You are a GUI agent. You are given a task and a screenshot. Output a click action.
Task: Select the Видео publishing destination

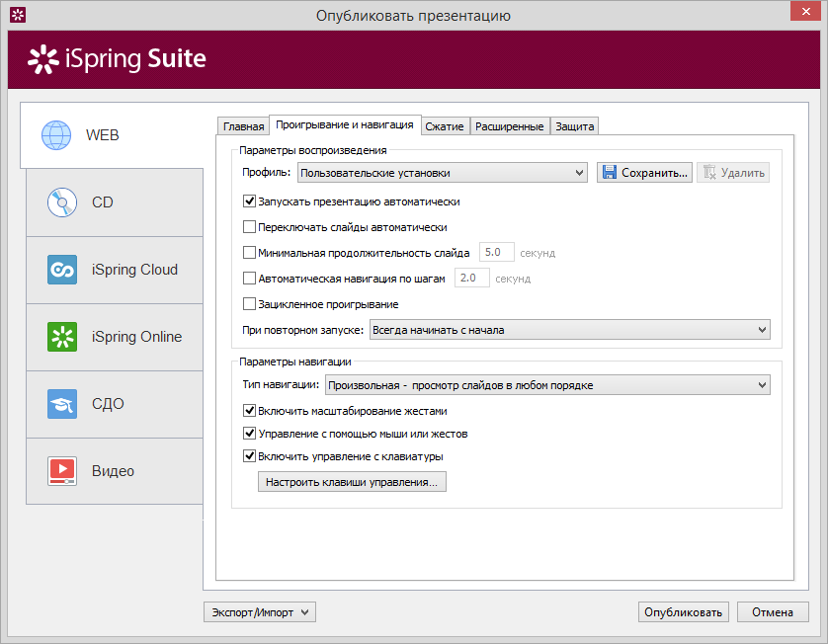[115, 471]
